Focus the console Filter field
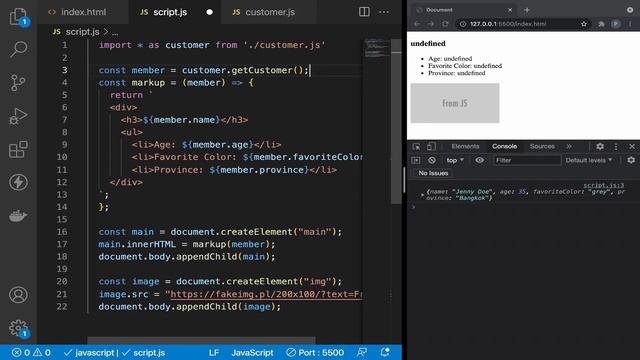Screen dimensions: 640x360 coord(527,160)
